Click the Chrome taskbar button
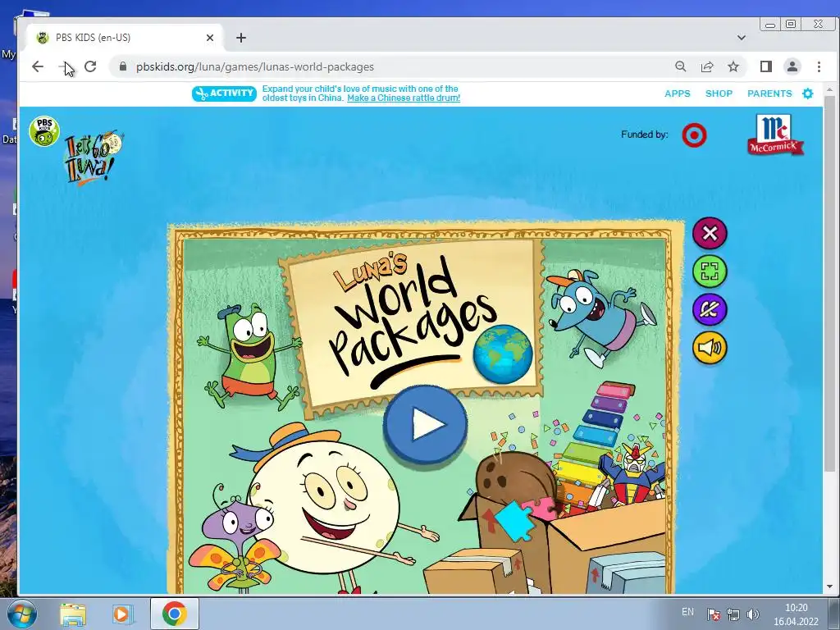This screenshot has height=630, width=840. pos(174,614)
